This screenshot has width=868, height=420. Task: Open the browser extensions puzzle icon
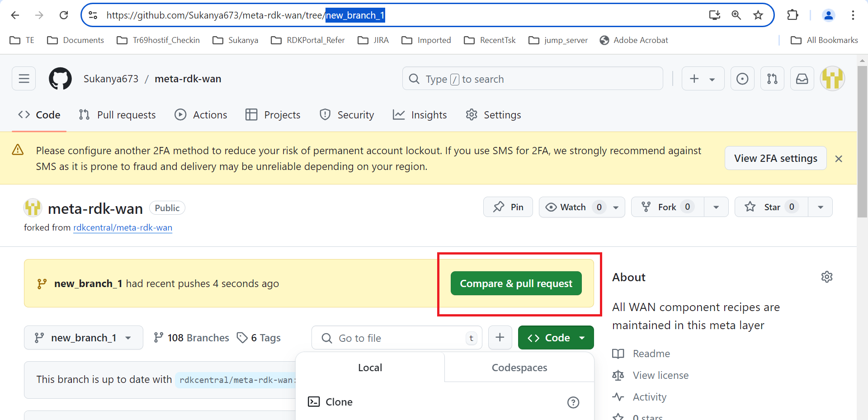793,15
